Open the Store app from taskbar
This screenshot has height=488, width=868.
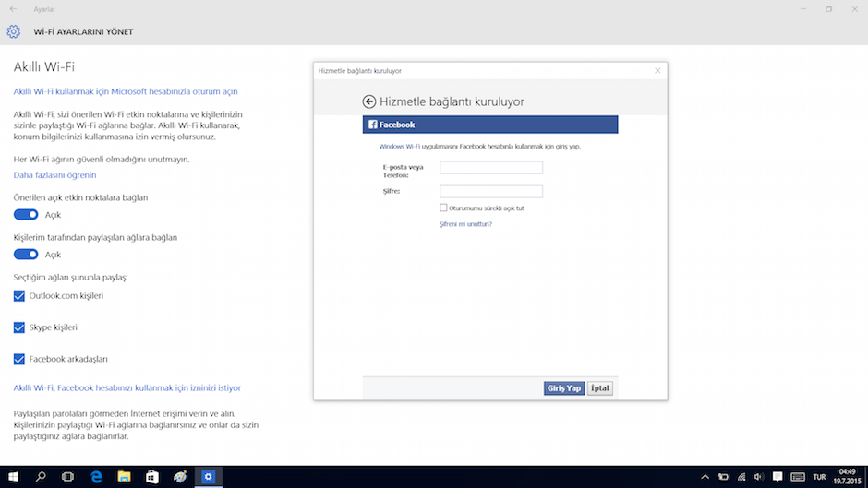(x=152, y=476)
